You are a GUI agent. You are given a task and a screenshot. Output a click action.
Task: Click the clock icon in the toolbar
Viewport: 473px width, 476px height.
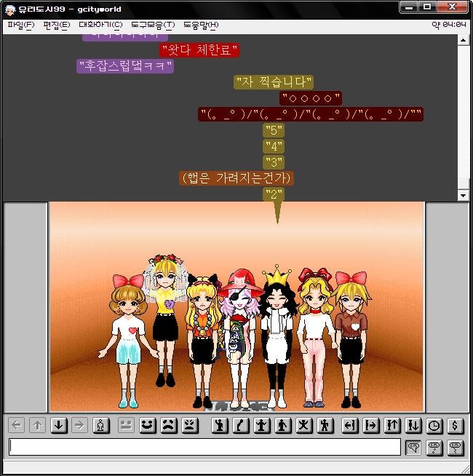coord(434,425)
